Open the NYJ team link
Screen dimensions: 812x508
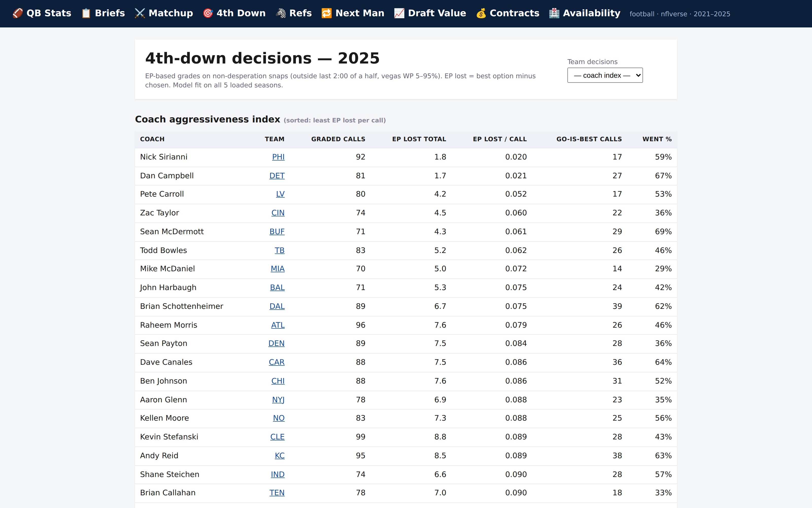[x=278, y=400]
